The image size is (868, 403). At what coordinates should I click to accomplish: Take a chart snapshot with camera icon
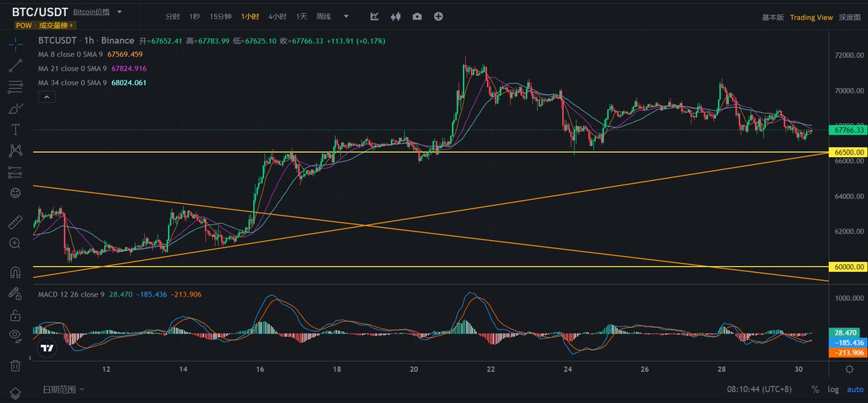pos(417,16)
